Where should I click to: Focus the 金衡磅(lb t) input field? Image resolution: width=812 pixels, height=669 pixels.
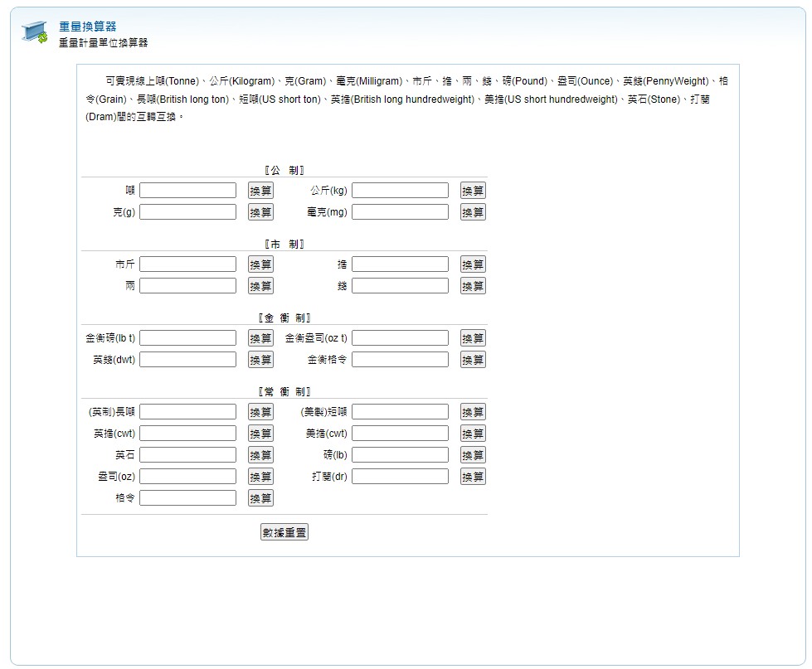[x=188, y=338]
